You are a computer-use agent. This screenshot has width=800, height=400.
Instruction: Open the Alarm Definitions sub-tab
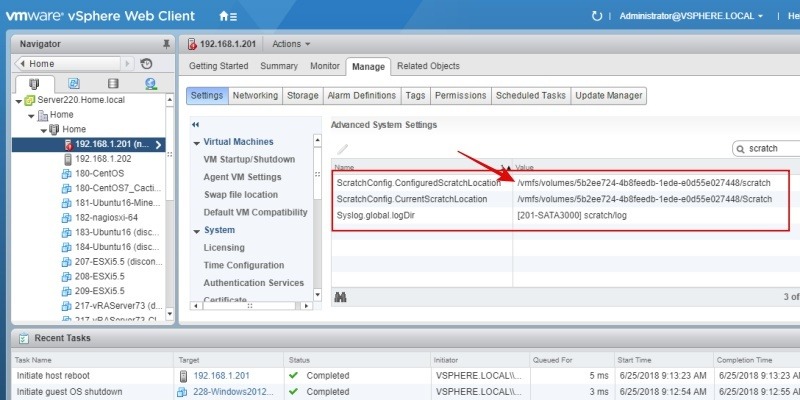tap(362, 95)
